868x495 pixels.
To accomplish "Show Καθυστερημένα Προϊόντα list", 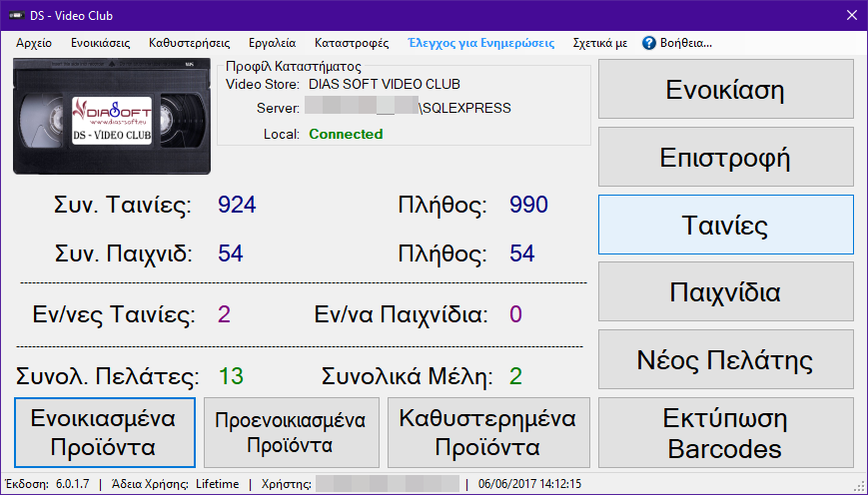I will point(488,432).
